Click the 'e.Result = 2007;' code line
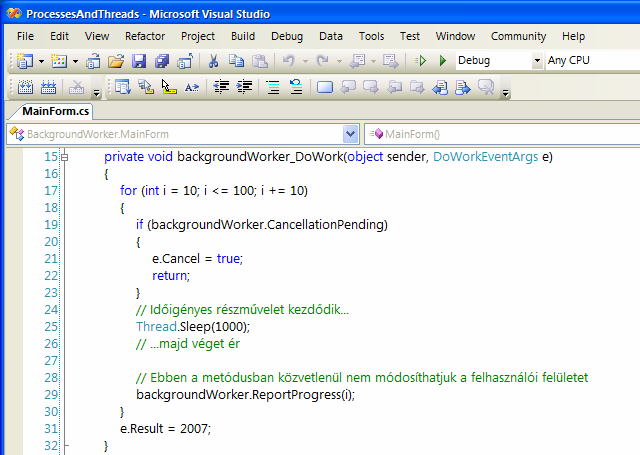640x455 pixels. [x=165, y=428]
